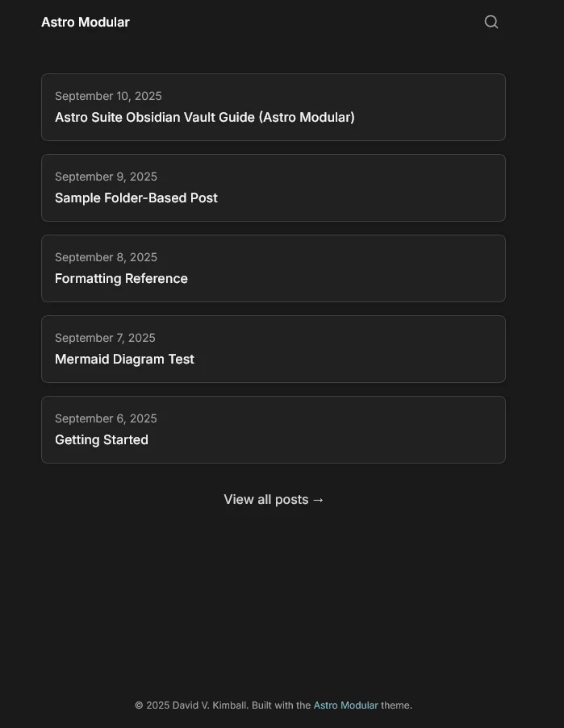Click the September 10, 2025 date
Screen dimensions: 564x728
[x=108, y=96]
